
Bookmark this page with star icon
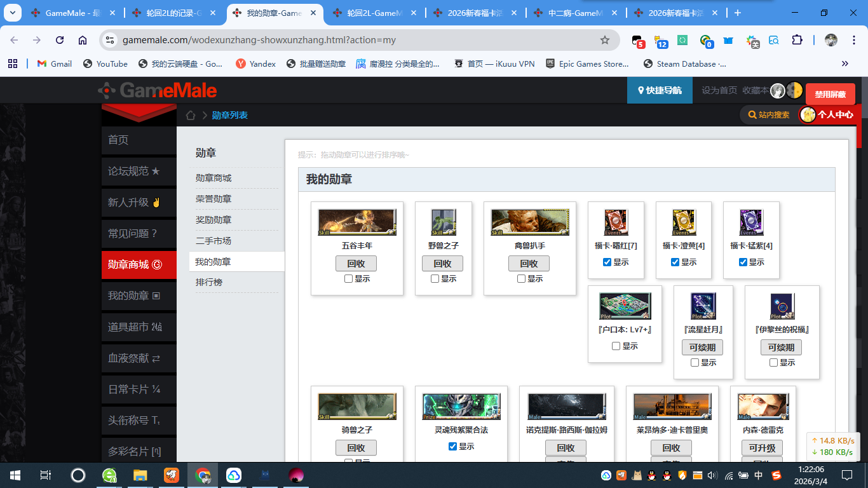click(x=605, y=40)
